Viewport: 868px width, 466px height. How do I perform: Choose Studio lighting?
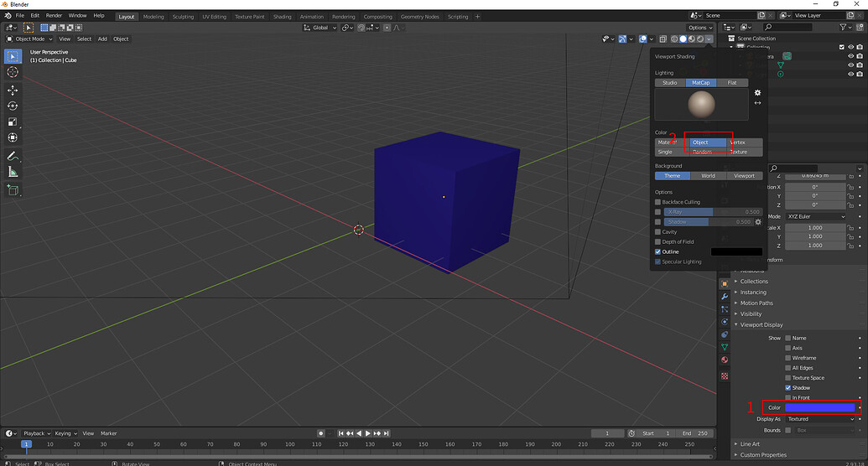[670, 82]
